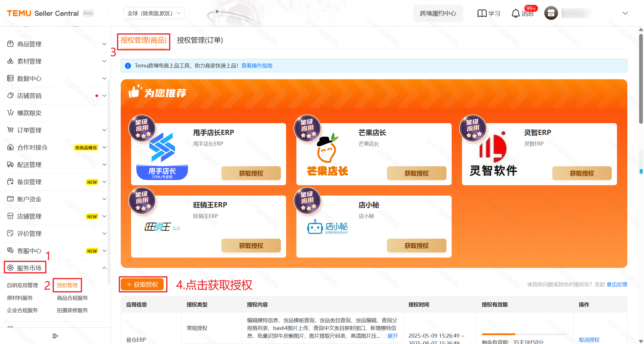Click the sidebar vertical scrollbar
The height and width of the screenshot is (344, 644).
click(109, 182)
